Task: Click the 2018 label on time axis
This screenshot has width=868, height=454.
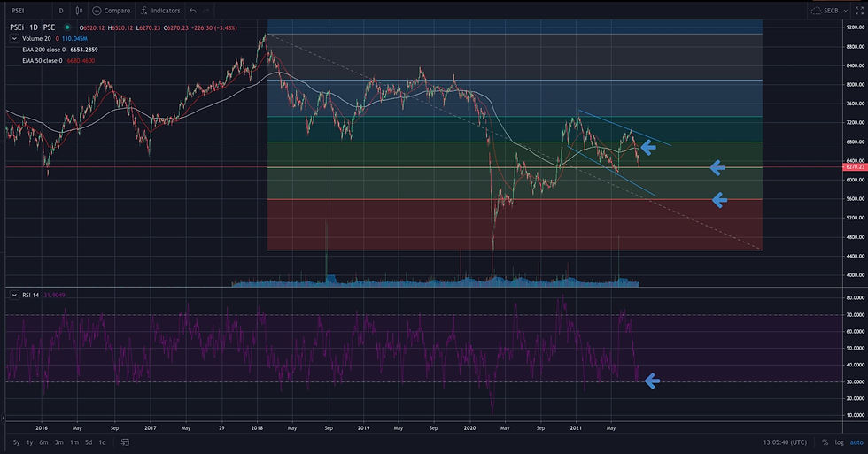Action: (257, 428)
